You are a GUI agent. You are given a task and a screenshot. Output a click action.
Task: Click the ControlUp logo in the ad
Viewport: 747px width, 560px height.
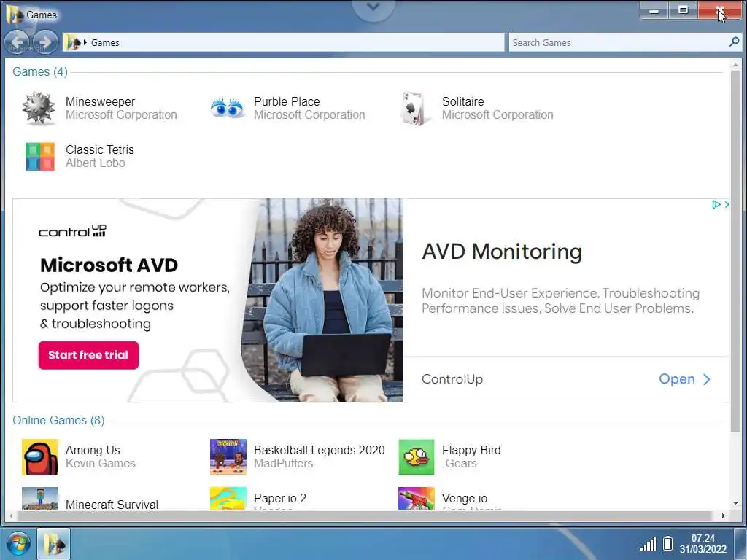click(72, 231)
